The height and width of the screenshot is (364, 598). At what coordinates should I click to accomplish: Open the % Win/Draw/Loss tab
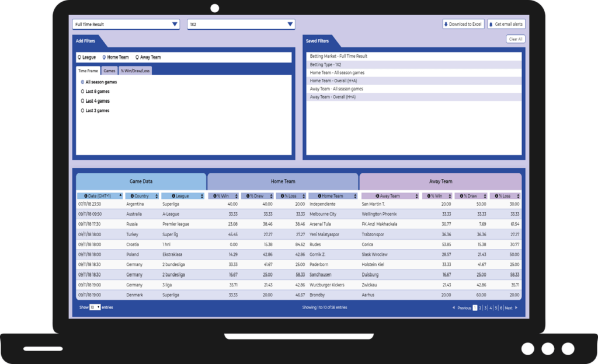point(135,71)
